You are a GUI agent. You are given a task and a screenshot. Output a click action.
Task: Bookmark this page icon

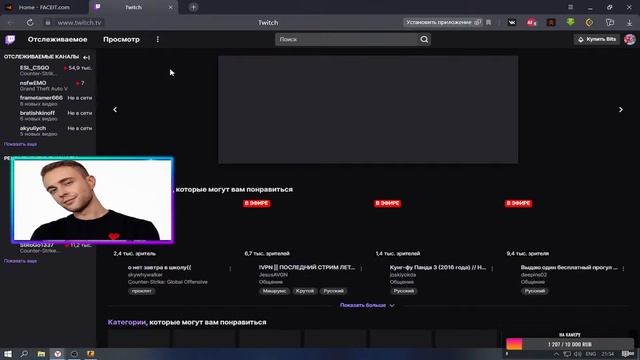click(x=489, y=22)
